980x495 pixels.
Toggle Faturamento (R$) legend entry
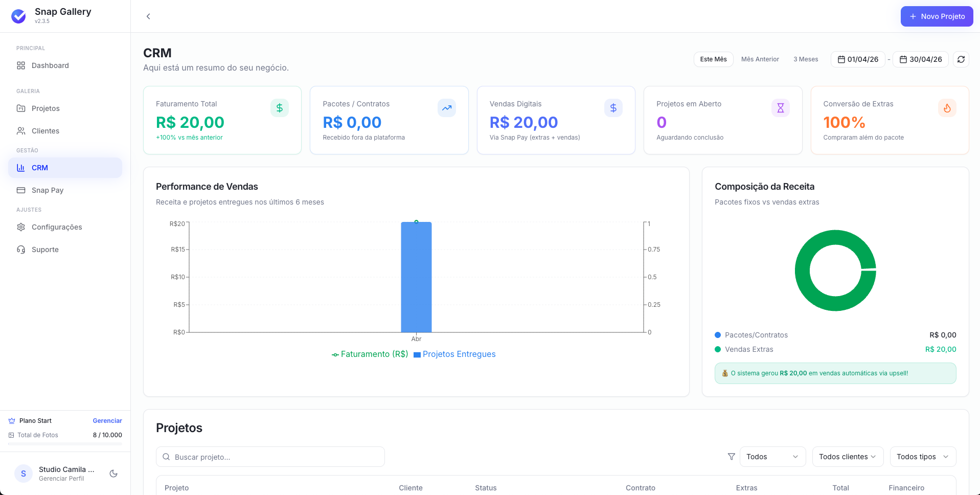(x=370, y=354)
